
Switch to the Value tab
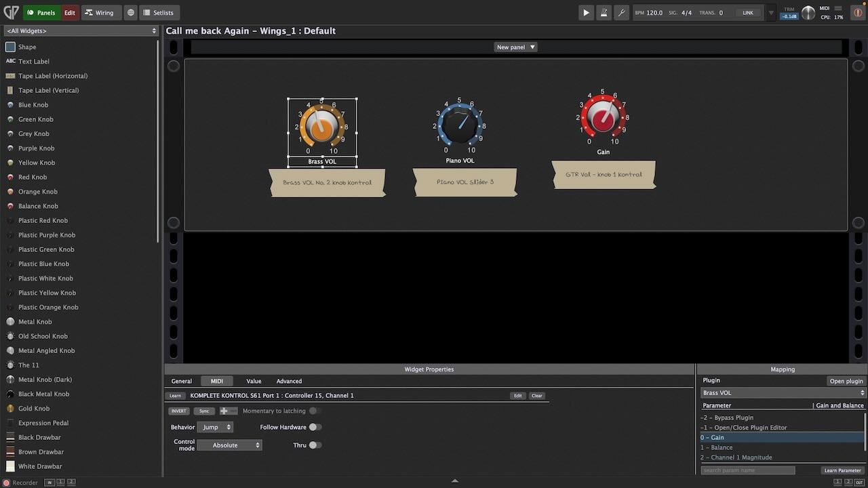(x=254, y=381)
